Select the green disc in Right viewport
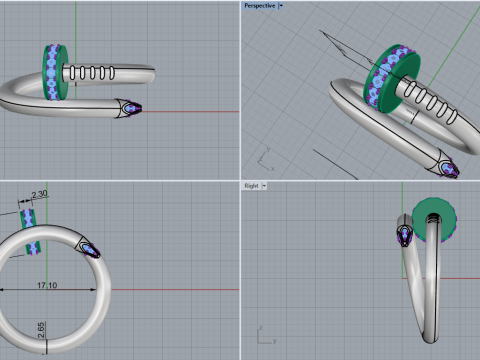The image size is (480, 360). [x=434, y=220]
